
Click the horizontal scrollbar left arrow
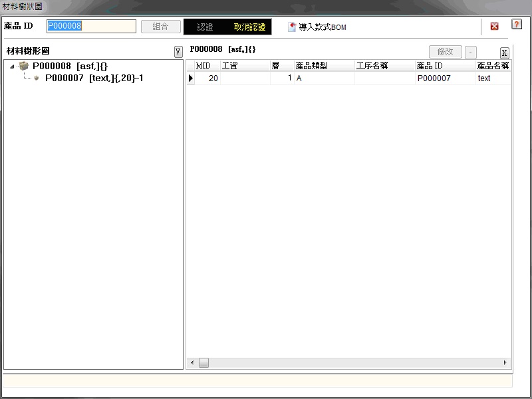tap(192, 362)
